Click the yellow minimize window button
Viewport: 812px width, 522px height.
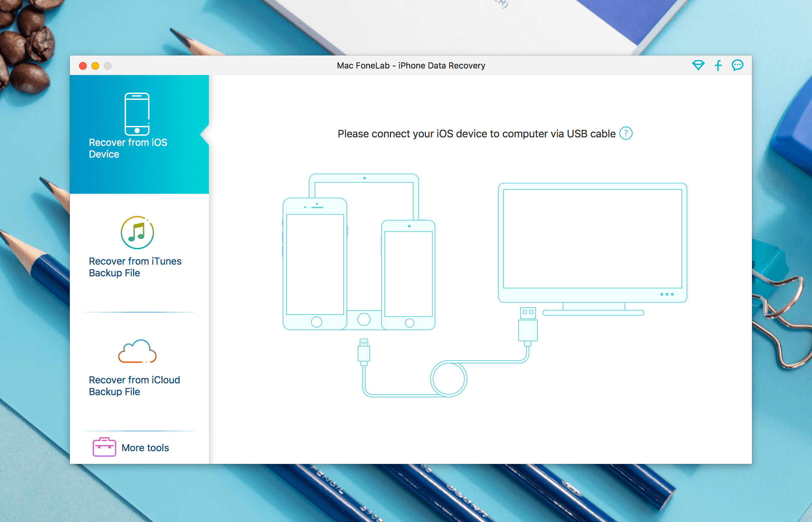(x=95, y=66)
